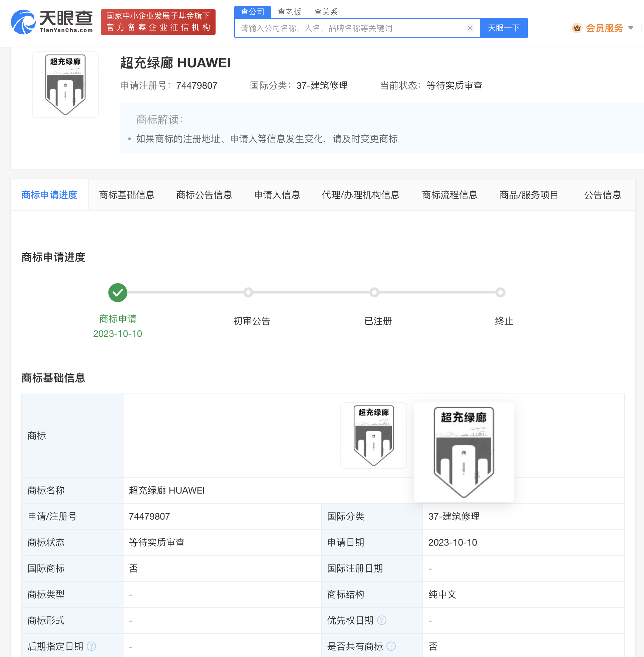
Task: Clear the search box with the X icon
Action: tap(469, 28)
